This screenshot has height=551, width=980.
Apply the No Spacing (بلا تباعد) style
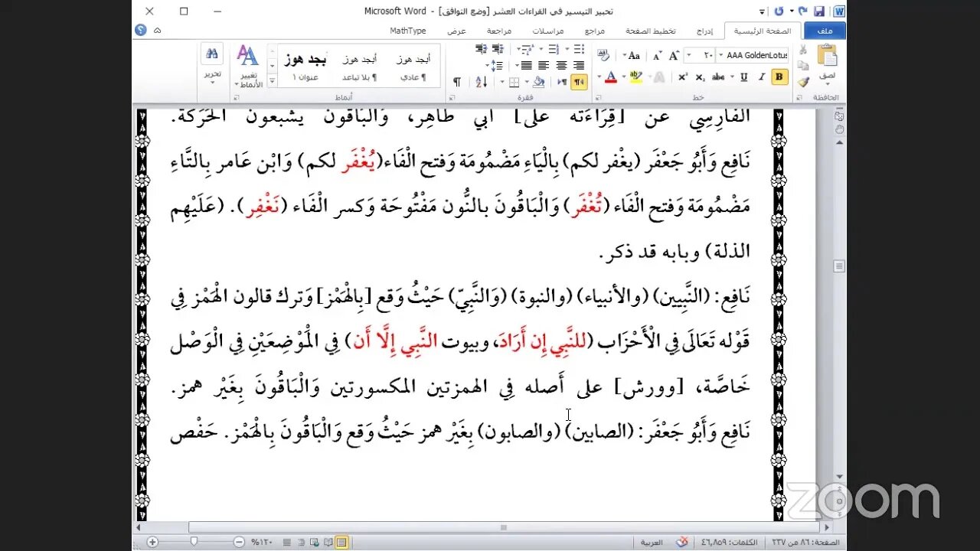click(x=359, y=66)
